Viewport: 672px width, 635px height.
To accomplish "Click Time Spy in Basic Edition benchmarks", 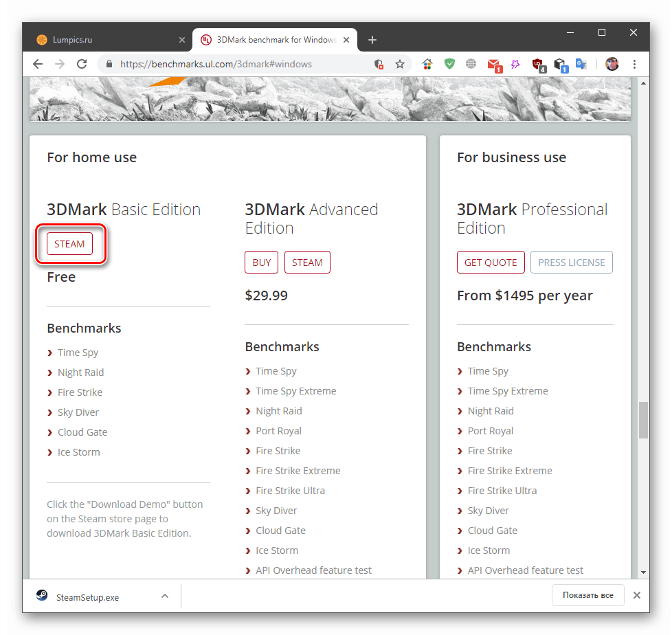I will tap(78, 353).
